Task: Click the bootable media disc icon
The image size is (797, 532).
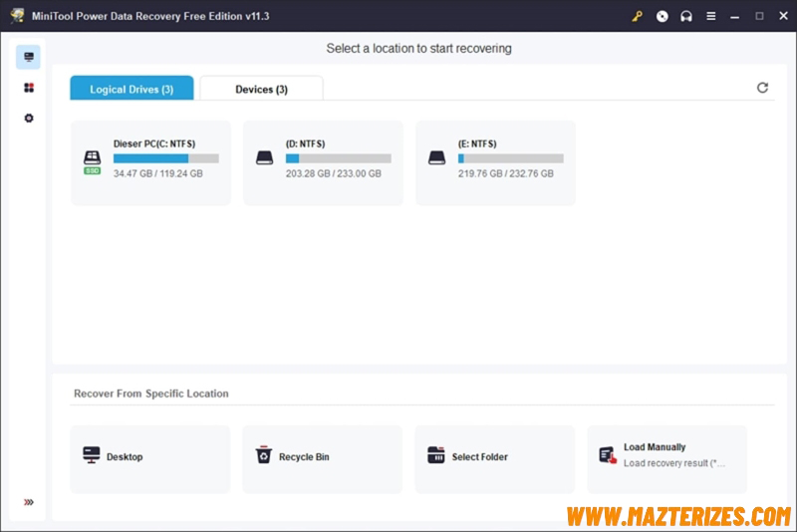Action: pos(662,16)
